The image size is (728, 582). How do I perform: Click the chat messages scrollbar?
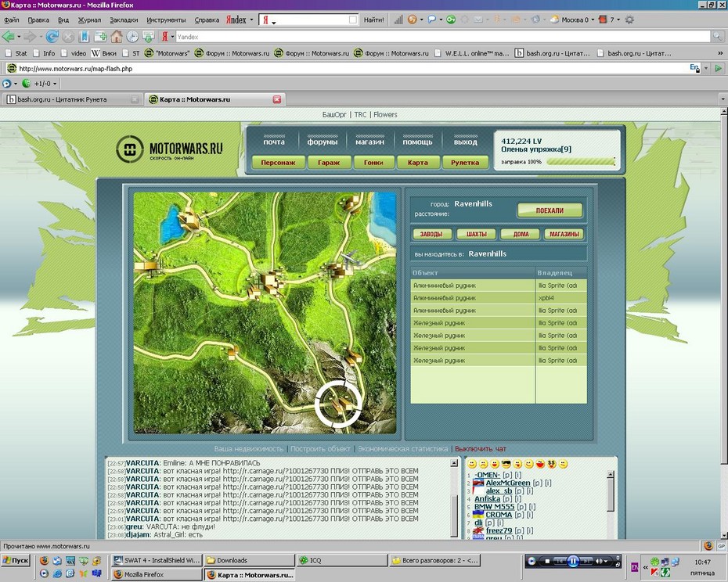click(454, 499)
